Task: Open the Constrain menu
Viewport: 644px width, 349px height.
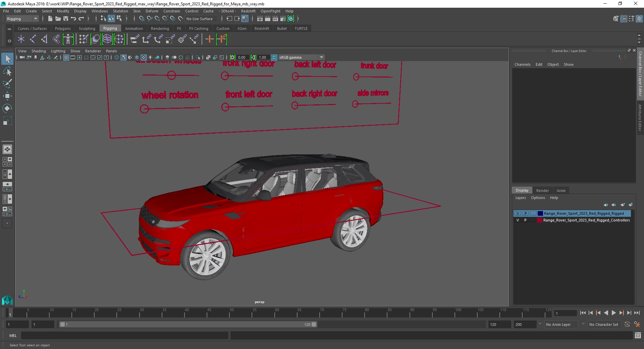Action: (171, 11)
